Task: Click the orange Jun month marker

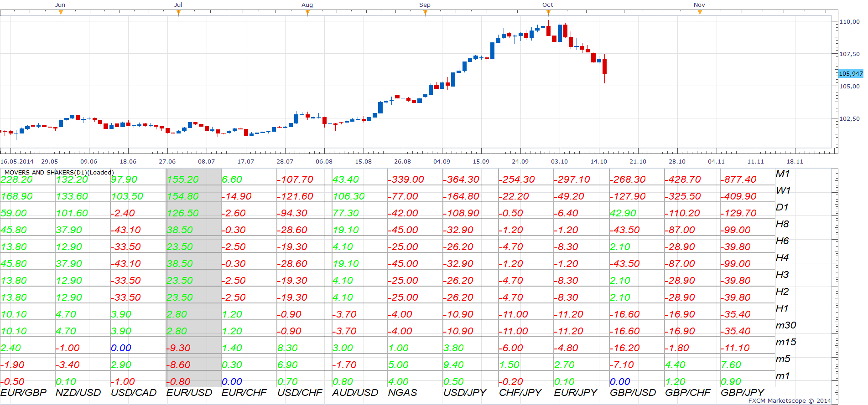Action: pos(61,12)
